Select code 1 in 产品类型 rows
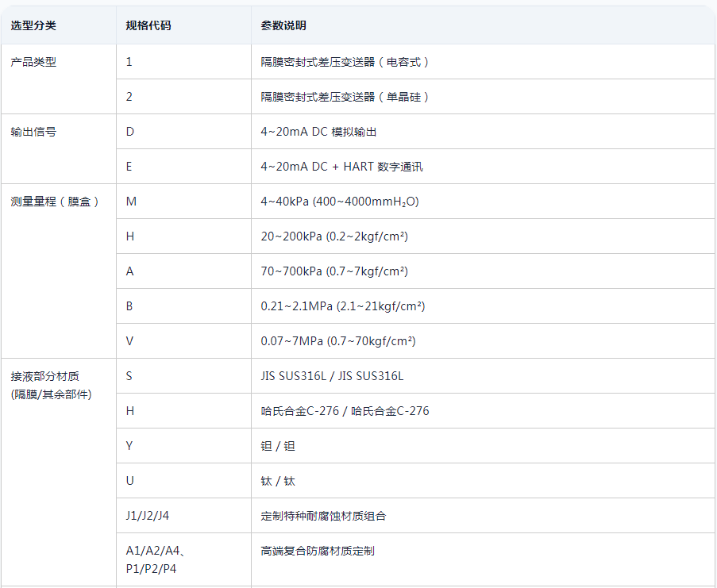The width and height of the screenshot is (717, 588). pyautogui.click(x=129, y=62)
